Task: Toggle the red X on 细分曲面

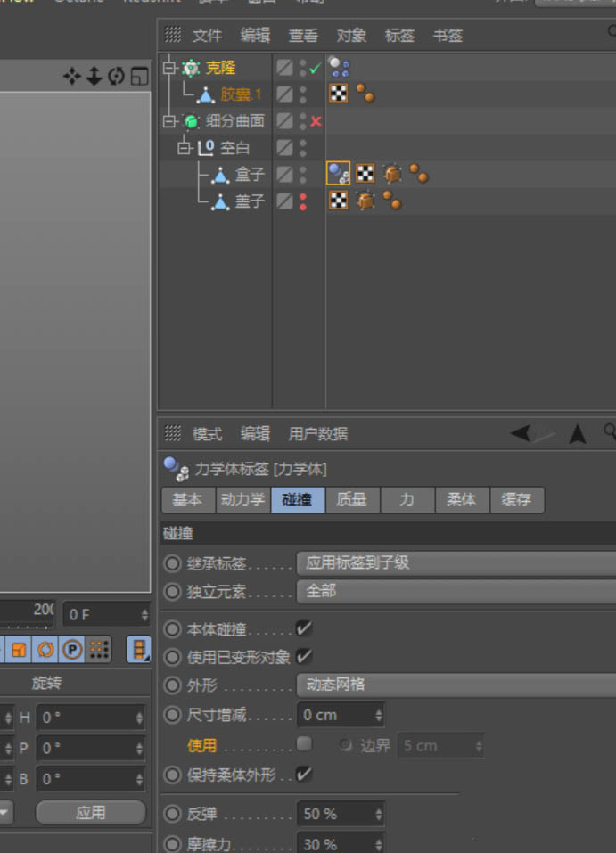Action: tap(316, 121)
